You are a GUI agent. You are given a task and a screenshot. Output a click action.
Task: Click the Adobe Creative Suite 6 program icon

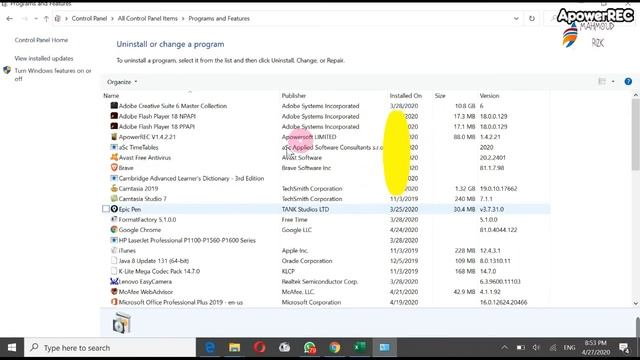114,106
